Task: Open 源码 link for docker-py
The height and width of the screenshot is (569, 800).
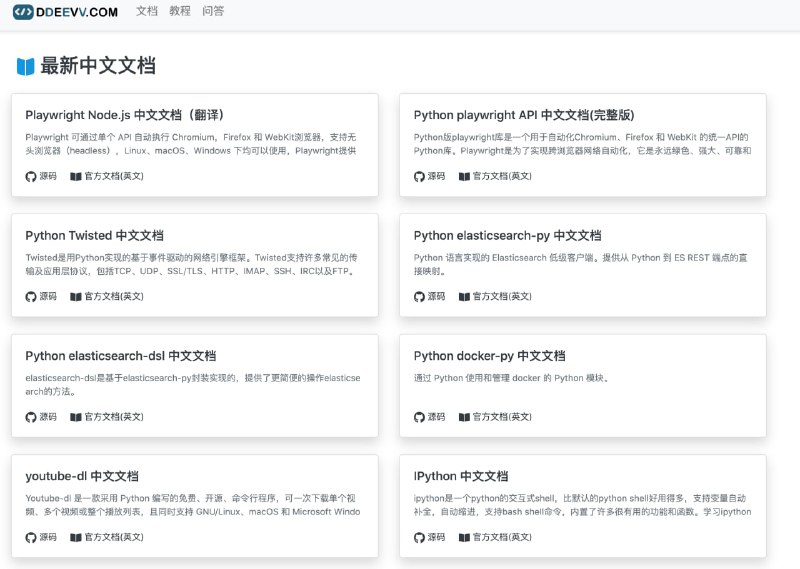Action: (x=436, y=417)
